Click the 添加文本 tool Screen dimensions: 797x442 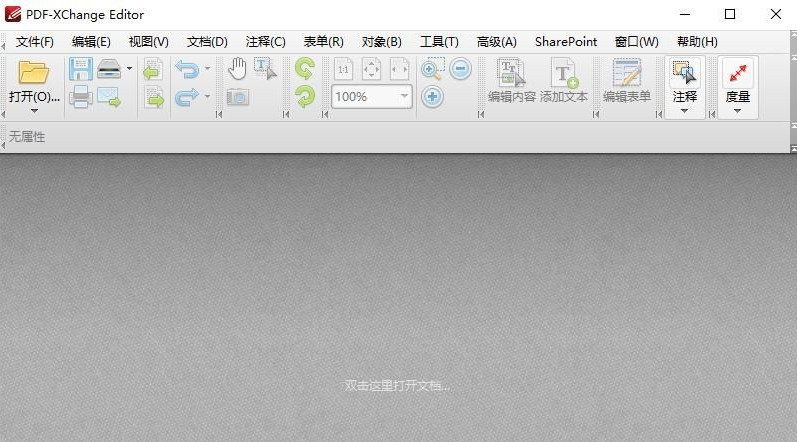564,80
